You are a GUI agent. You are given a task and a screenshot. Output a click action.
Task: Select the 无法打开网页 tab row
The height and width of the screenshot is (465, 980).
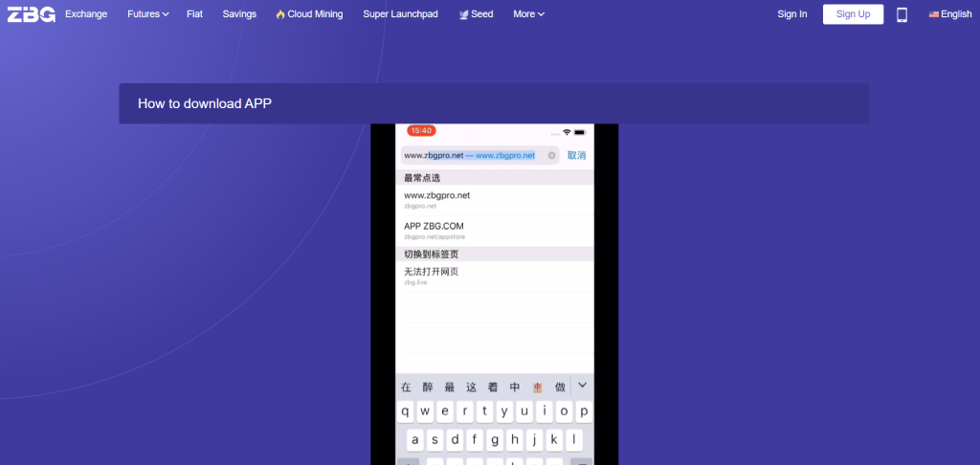[495, 277]
